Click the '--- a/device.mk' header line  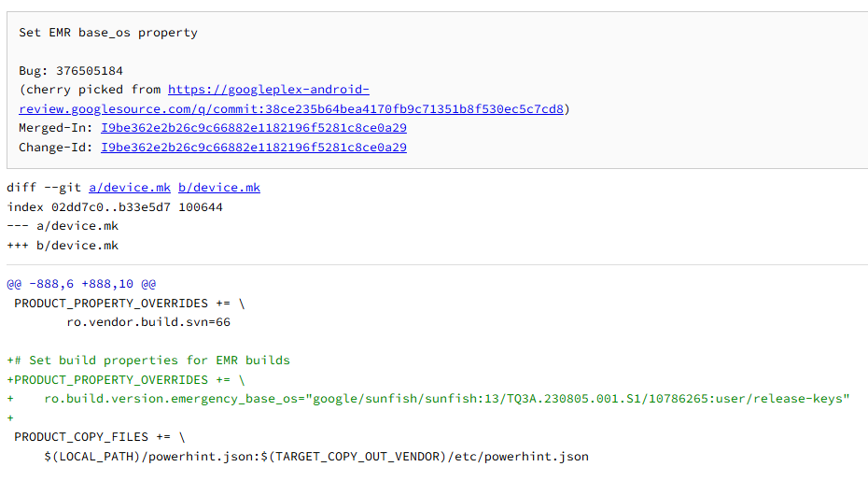click(x=63, y=226)
